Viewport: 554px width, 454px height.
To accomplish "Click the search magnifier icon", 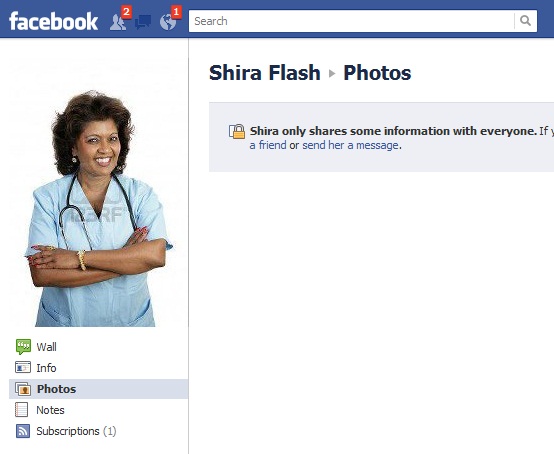I will click(525, 21).
